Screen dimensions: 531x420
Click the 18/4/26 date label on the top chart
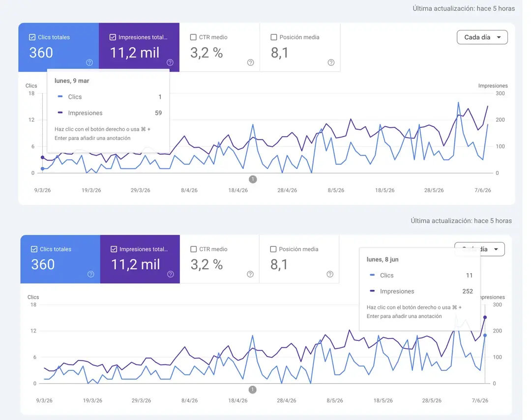238,190
